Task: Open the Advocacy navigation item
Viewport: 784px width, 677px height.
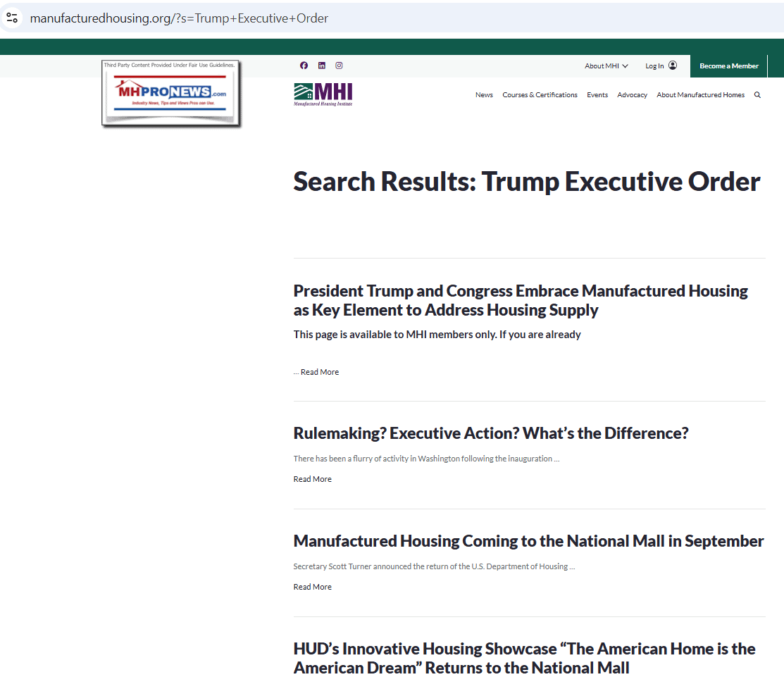Action: (632, 95)
